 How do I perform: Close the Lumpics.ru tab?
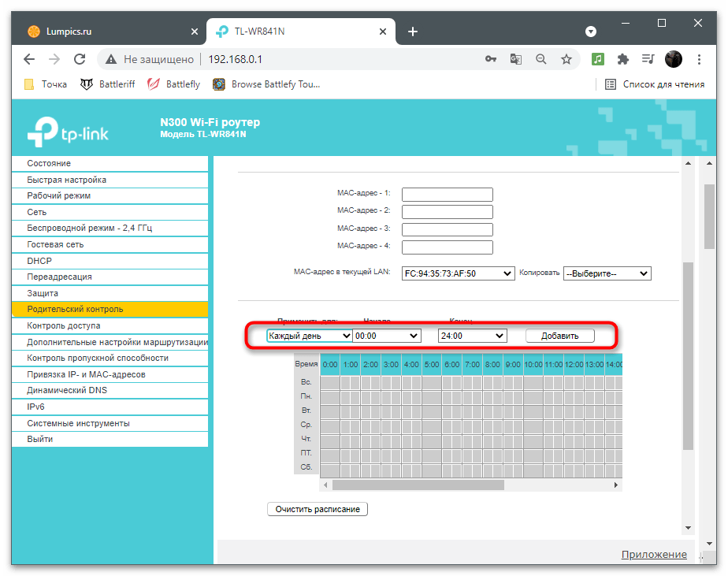coord(195,32)
